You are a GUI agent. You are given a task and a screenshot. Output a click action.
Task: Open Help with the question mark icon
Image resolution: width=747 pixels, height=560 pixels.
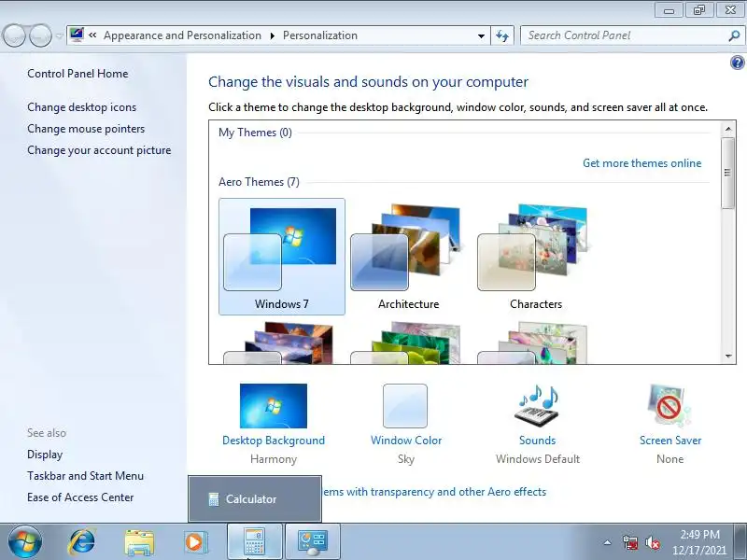coord(737,63)
